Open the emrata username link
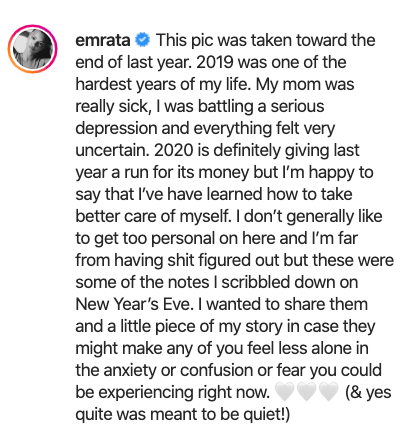Image resolution: width=409 pixels, height=438 pixels. 103,40
